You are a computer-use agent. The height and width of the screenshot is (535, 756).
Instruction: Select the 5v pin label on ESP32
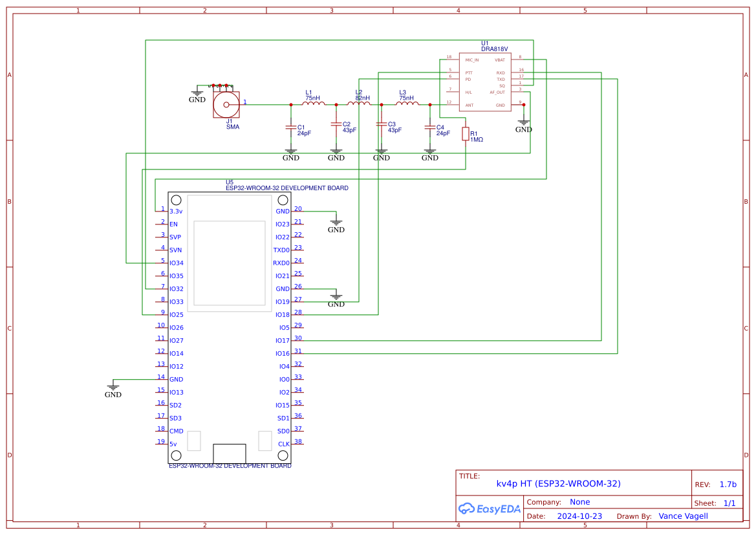tap(173, 444)
